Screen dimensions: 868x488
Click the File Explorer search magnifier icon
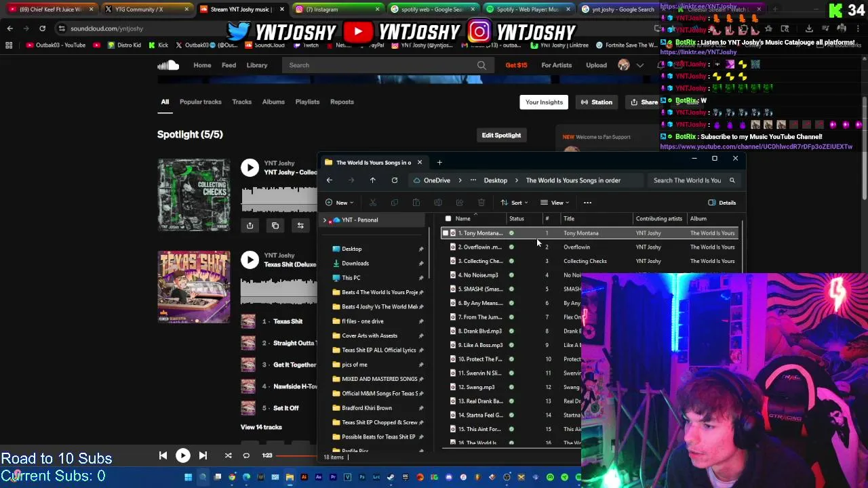pos(732,180)
